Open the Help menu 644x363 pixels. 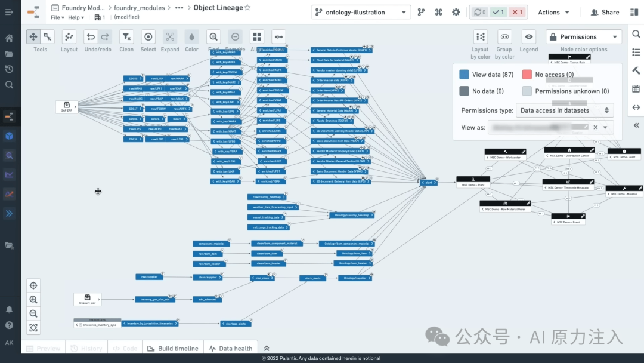[76, 17]
